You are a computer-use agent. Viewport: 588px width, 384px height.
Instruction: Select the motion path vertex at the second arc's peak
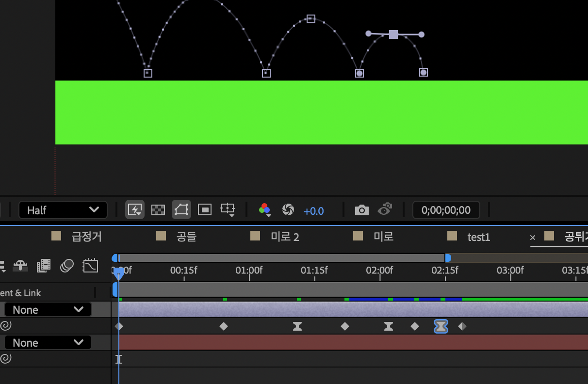click(x=311, y=19)
